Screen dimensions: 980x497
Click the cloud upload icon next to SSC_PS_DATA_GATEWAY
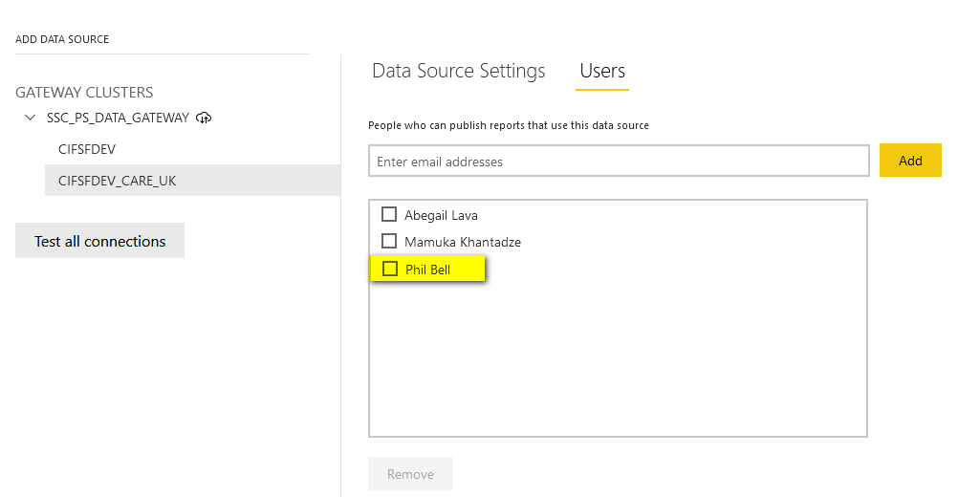pos(204,118)
